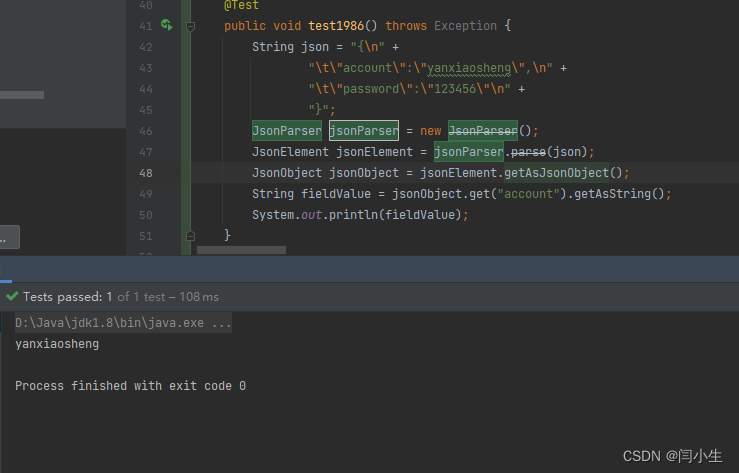739x473 pixels.
Task: Click the truncated button in left panel
Action: pyautogui.click(x=9, y=236)
